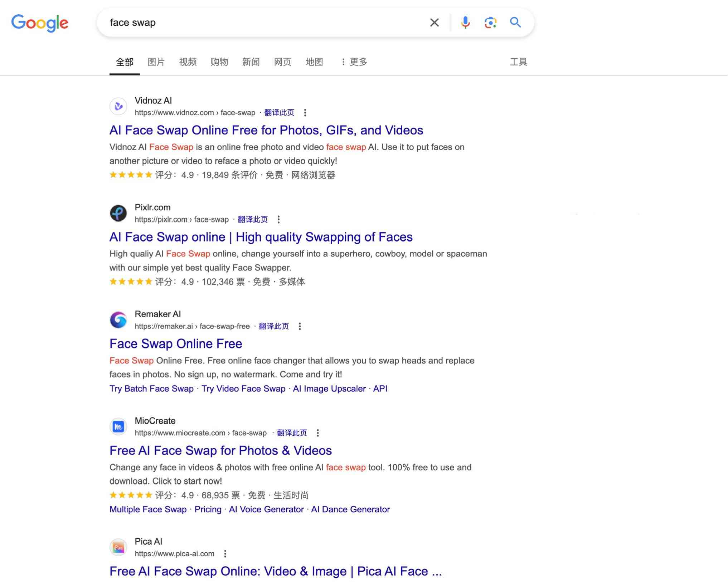Open three-dot menu for Pixlr.com result

[x=278, y=219]
